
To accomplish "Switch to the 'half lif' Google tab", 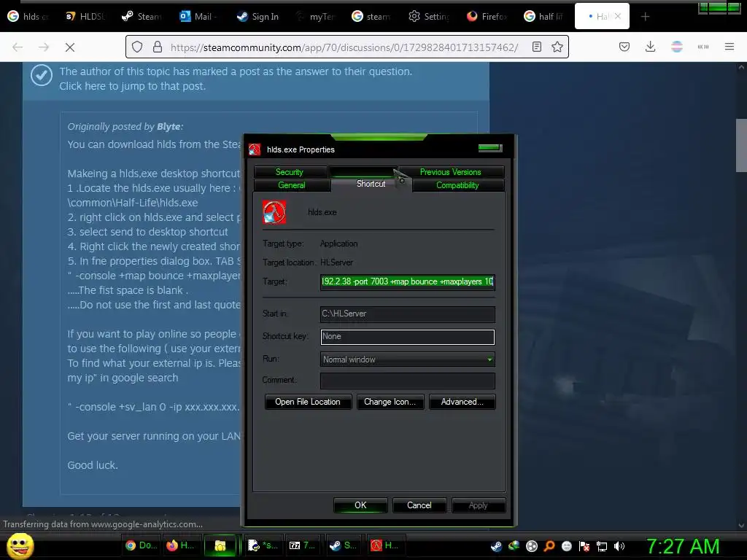I will coord(544,17).
